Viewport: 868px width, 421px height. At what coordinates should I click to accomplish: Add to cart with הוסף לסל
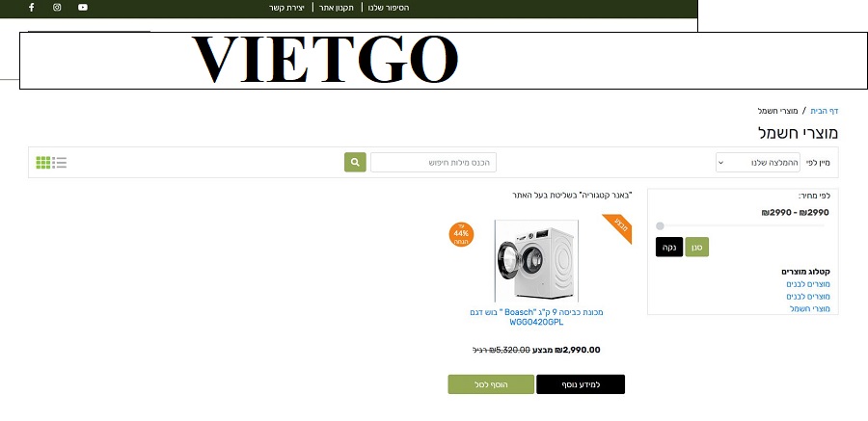coord(492,384)
